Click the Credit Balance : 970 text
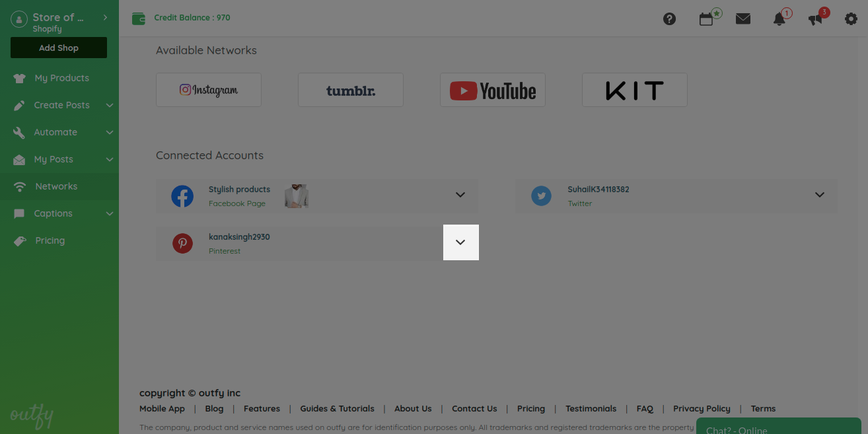Viewport: 868px width, 434px height. [x=192, y=18]
